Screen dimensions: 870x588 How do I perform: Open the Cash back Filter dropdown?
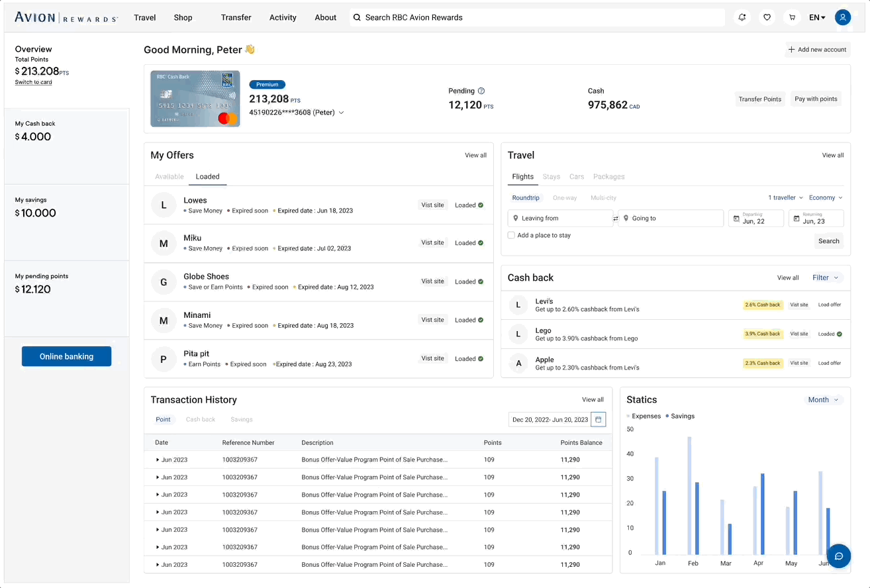pos(826,277)
